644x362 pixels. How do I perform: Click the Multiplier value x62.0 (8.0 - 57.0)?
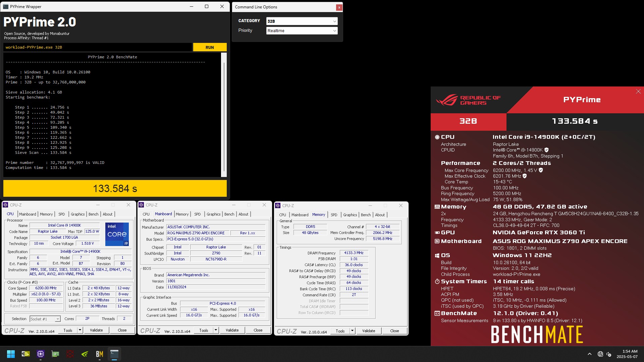[x=46, y=294]
